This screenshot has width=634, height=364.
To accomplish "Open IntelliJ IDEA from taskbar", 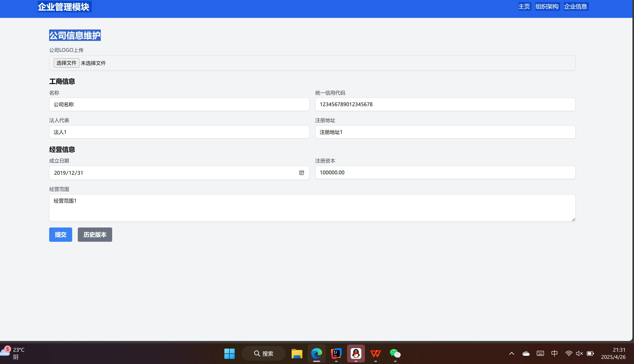I will [x=336, y=353].
